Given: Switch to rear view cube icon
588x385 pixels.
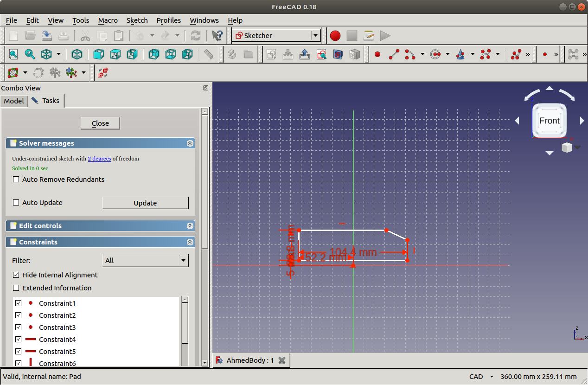Looking at the screenshot, I should 153,54.
